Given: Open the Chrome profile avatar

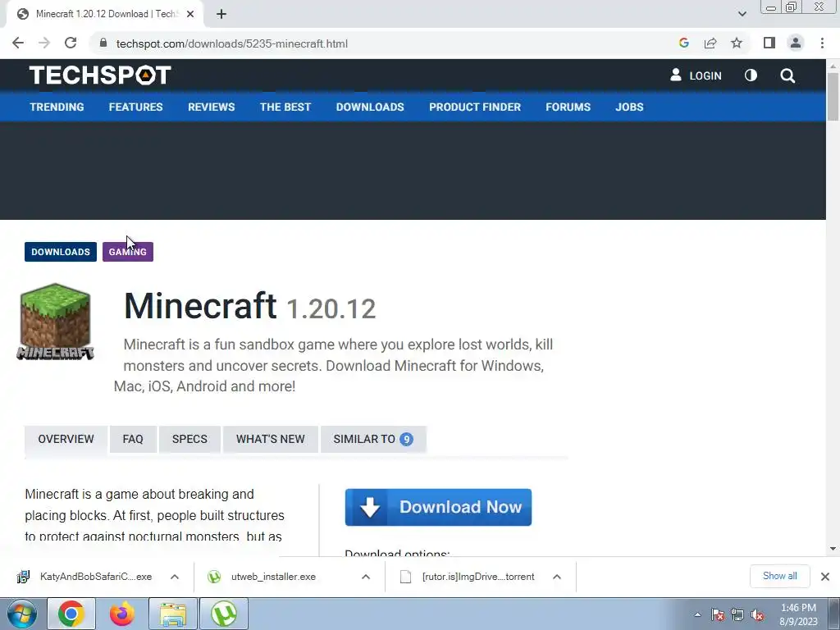Looking at the screenshot, I should [x=796, y=43].
